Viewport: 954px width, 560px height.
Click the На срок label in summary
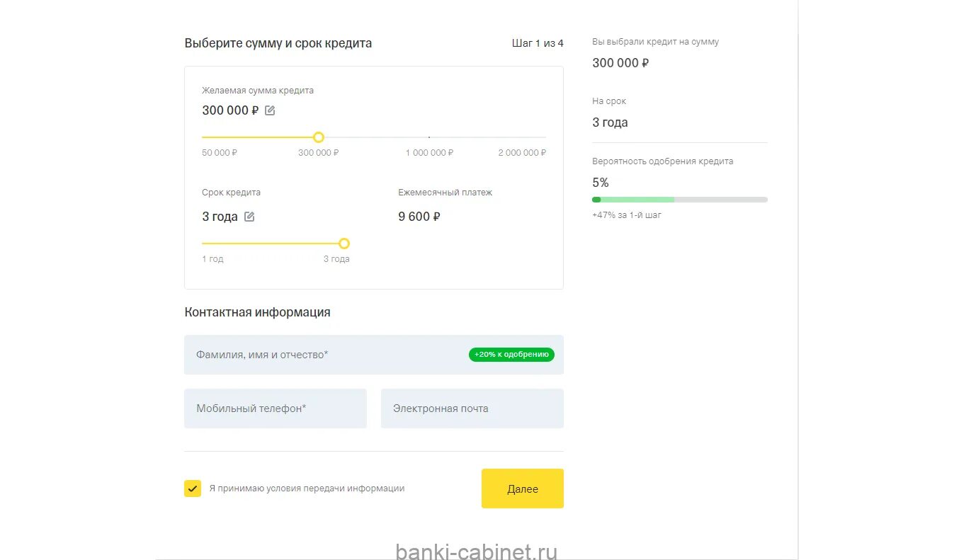[609, 101]
